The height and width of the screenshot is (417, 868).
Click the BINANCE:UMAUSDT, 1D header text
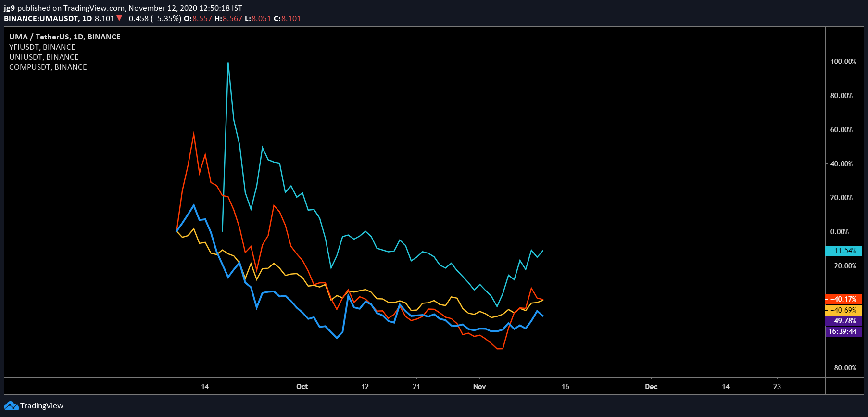click(48, 19)
